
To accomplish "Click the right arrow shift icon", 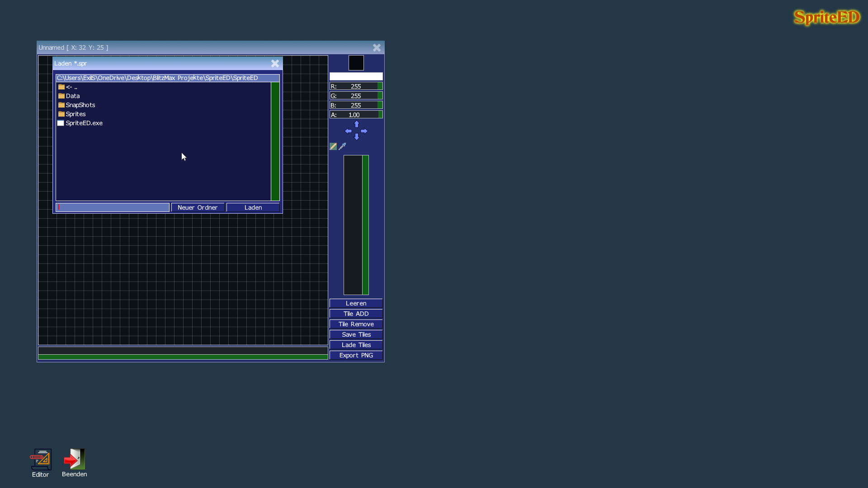I will click(364, 131).
